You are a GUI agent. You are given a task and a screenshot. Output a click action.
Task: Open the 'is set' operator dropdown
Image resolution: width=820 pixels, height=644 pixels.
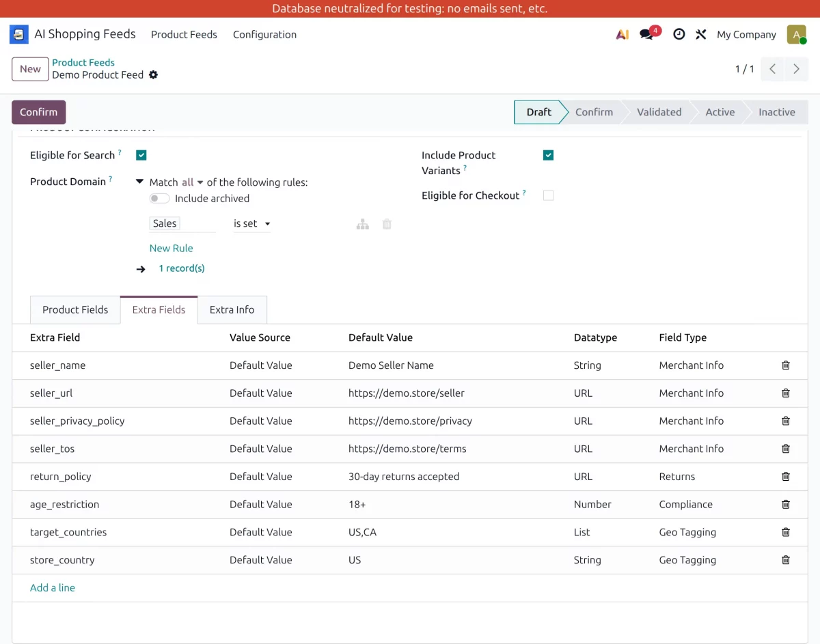pyautogui.click(x=251, y=224)
